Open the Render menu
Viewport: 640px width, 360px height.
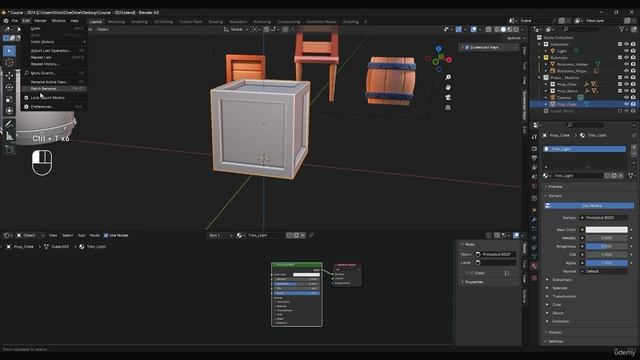point(40,20)
